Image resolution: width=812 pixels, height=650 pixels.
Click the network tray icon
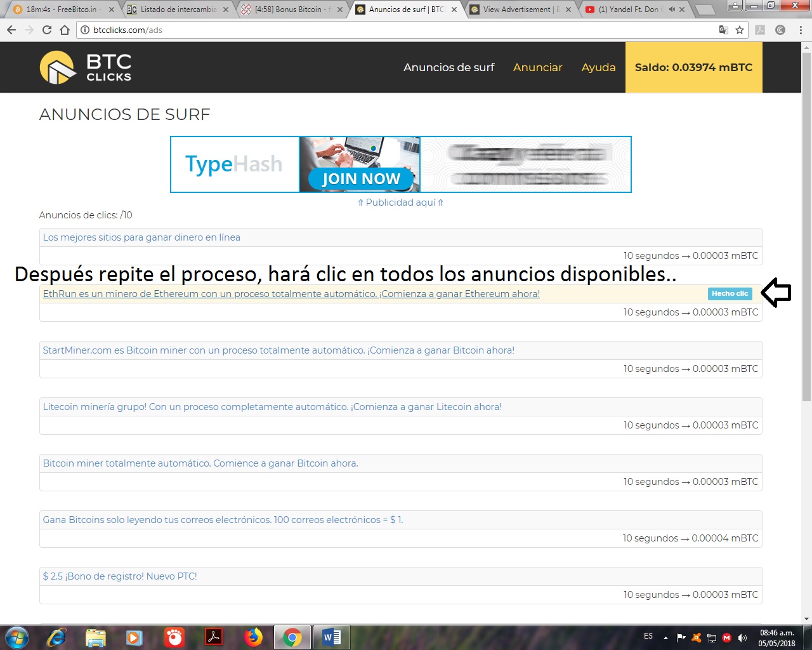click(712, 637)
